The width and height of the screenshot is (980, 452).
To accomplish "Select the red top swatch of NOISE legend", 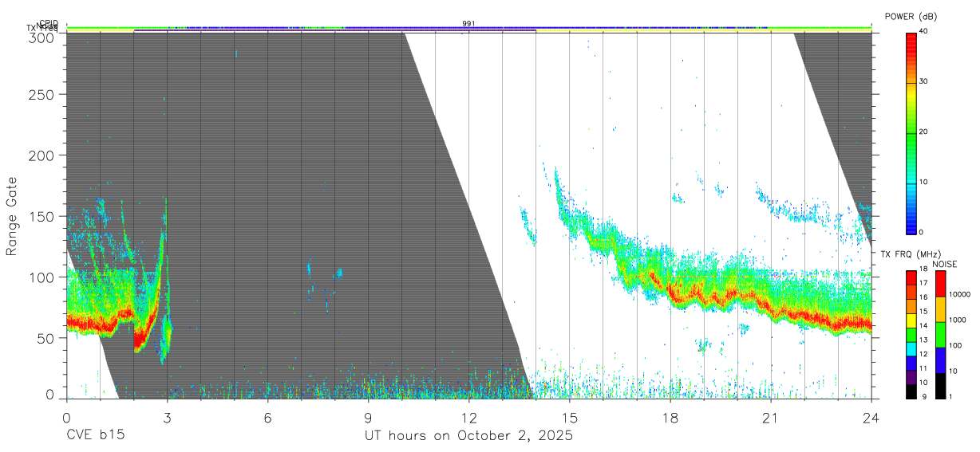I will [x=940, y=284].
